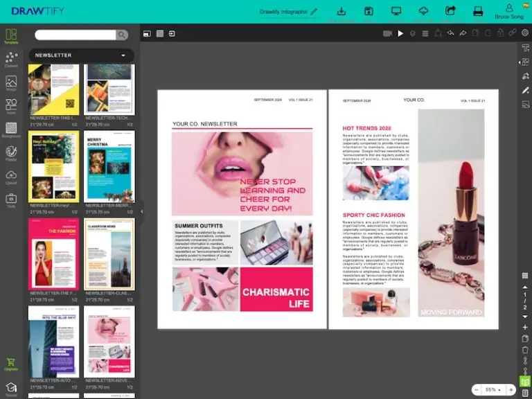The image size is (532, 399).
Task: Open the Bruce Song account menu
Action: coord(509,12)
